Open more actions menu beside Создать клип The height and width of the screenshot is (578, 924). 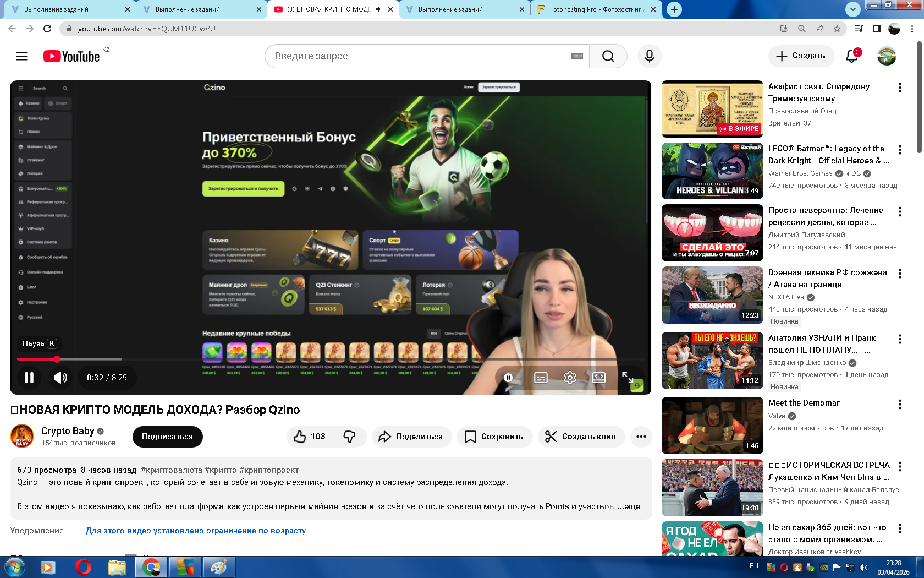[641, 437]
